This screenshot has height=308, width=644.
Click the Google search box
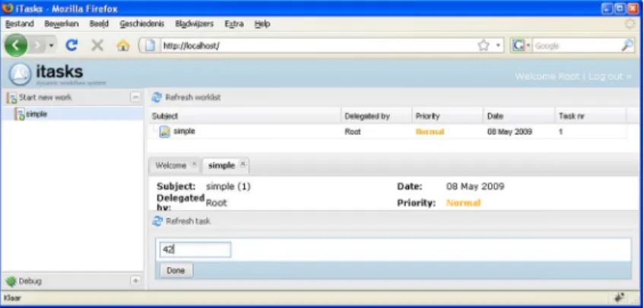pyautogui.click(x=576, y=46)
